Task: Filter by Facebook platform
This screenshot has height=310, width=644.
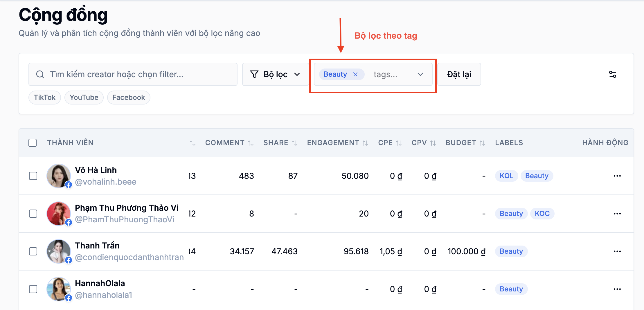Action: point(129,98)
